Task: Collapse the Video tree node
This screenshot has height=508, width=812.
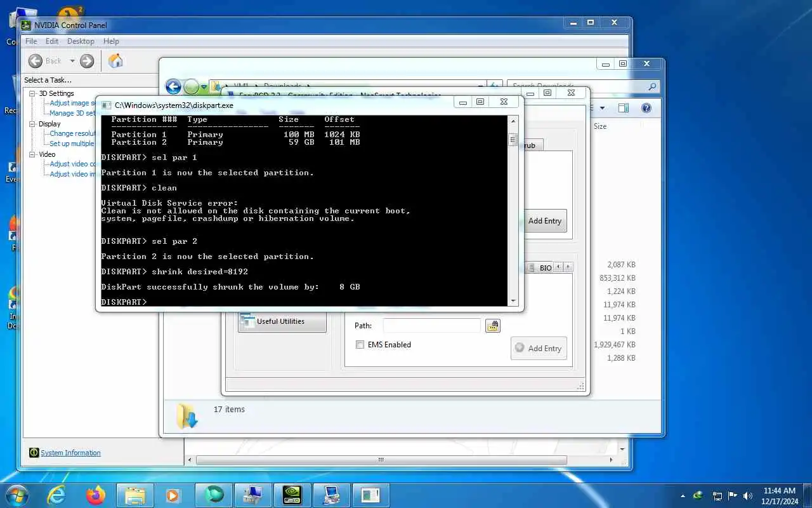Action: click(33, 154)
